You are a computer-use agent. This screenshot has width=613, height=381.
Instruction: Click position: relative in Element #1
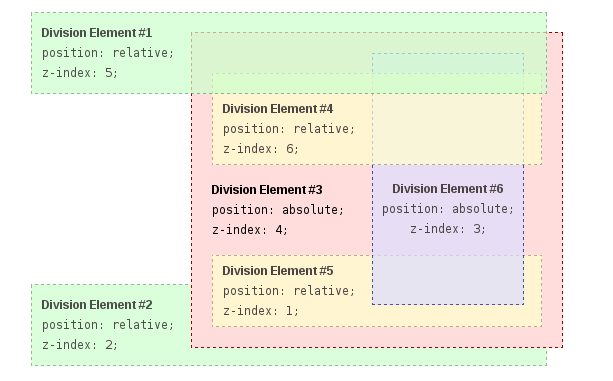tap(108, 53)
